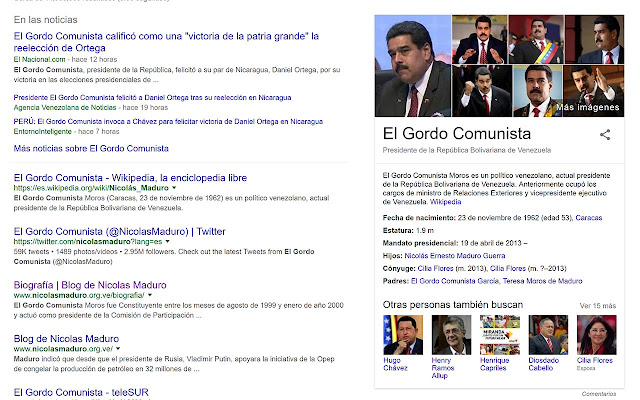Open Agencia Venezolana news link about Daniel Ortega
640x400 pixels.
click(152, 98)
